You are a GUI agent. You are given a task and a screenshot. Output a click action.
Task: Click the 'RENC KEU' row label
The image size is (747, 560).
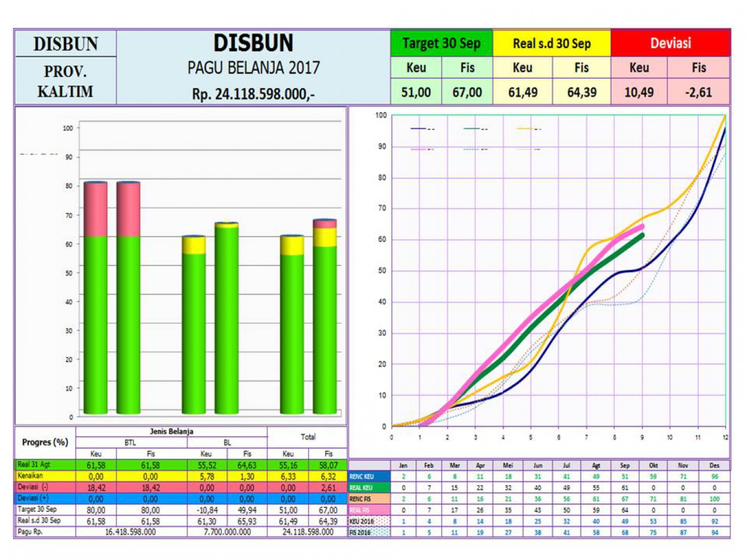(x=369, y=477)
